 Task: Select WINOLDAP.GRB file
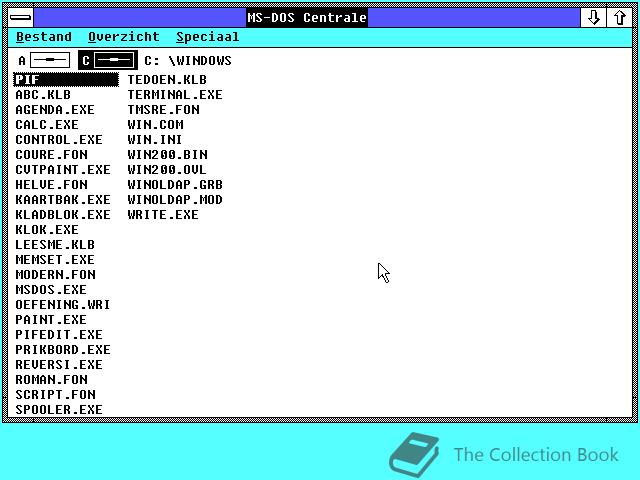[x=175, y=185]
